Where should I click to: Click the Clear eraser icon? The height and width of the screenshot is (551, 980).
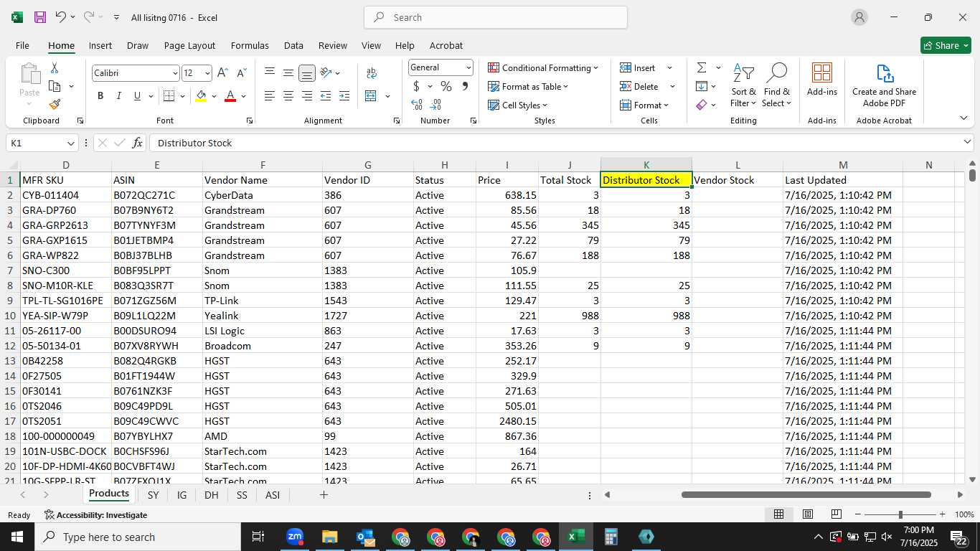pyautogui.click(x=702, y=105)
